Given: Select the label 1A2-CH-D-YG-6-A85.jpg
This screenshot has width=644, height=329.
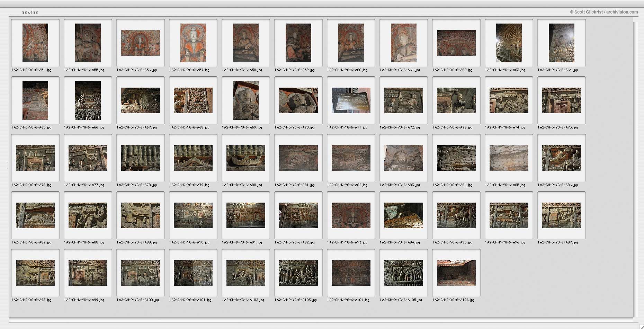Looking at the screenshot, I should [505, 185].
